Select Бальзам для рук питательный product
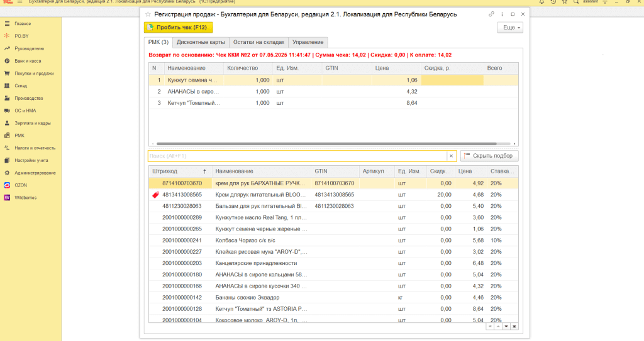644x341 pixels. click(x=333, y=206)
